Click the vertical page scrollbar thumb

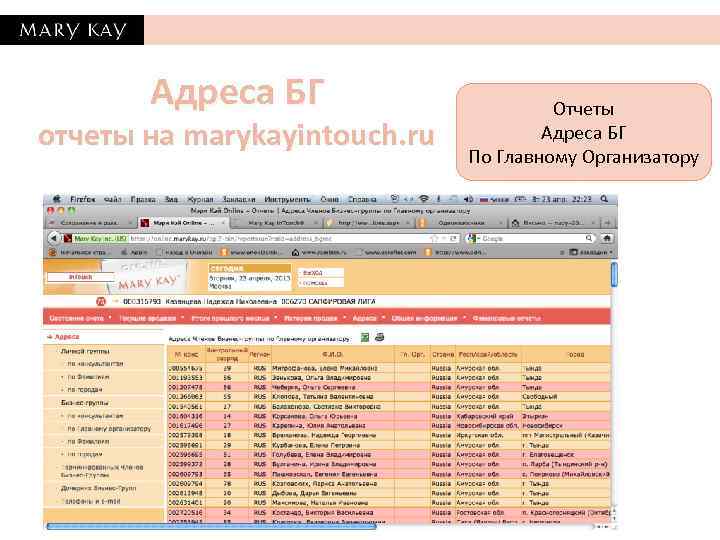[614, 275]
